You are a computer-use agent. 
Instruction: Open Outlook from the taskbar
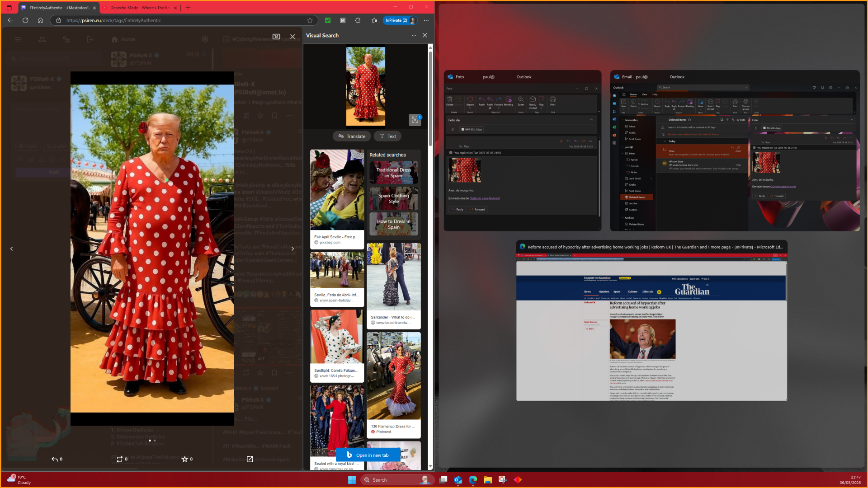[x=458, y=480]
